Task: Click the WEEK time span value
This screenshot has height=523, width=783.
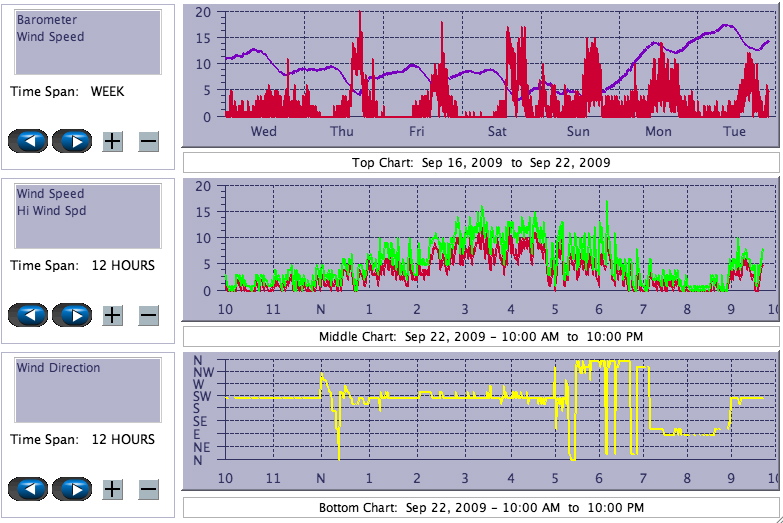Action: pyautogui.click(x=108, y=91)
